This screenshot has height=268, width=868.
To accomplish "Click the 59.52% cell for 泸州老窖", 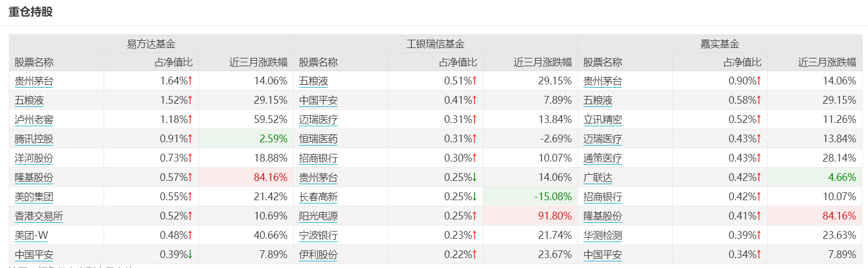I will coord(246,119).
